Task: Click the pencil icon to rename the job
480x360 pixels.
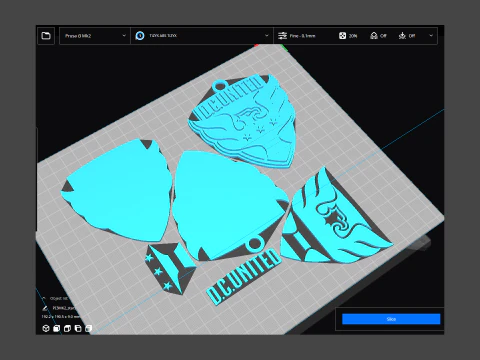Action: click(x=45, y=308)
